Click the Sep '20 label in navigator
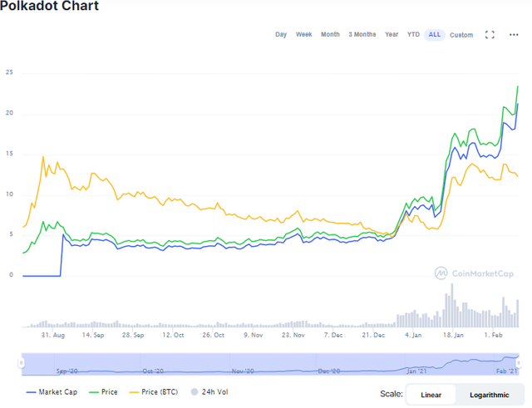532x408 pixels. (x=66, y=371)
